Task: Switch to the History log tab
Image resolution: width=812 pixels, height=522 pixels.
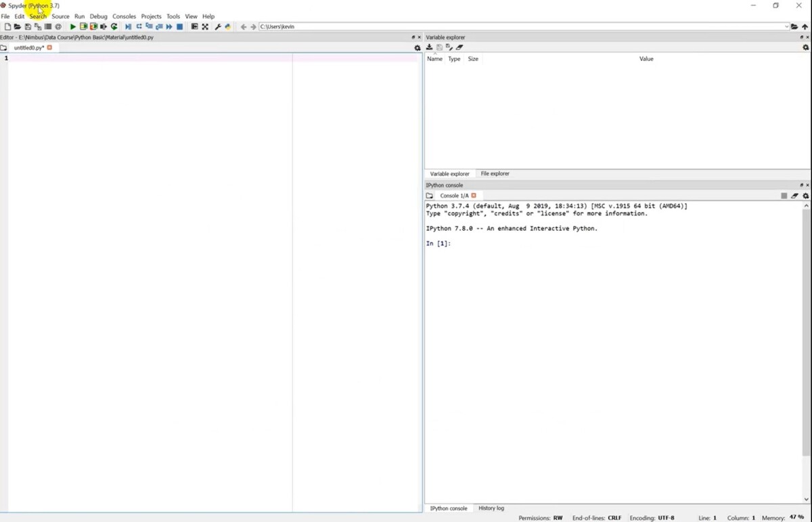Action: tap(491, 508)
